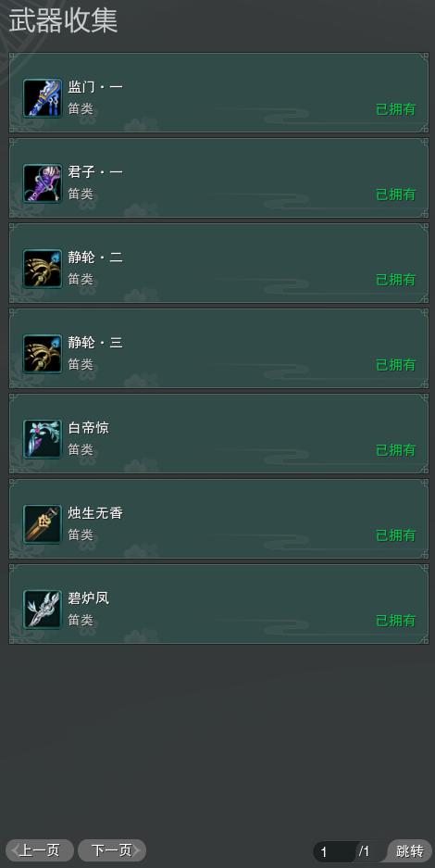
Task: Click the 白帝惊 weapon name text
Action: [x=89, y=428]
